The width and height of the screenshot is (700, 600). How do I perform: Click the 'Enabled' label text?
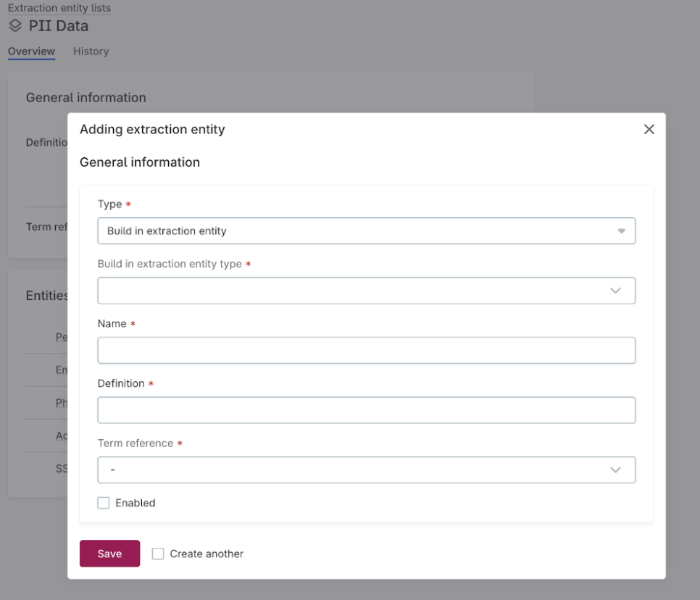click(x=136, y=503)
